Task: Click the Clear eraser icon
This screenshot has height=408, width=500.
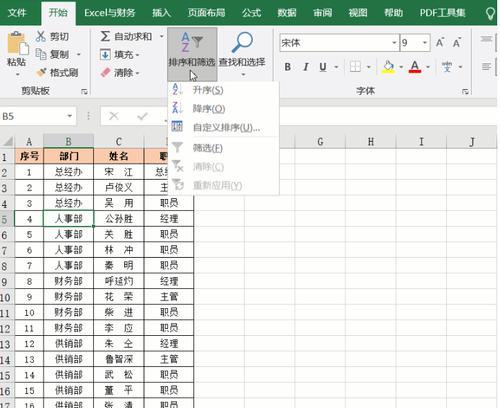Action: tap(105, 72)
